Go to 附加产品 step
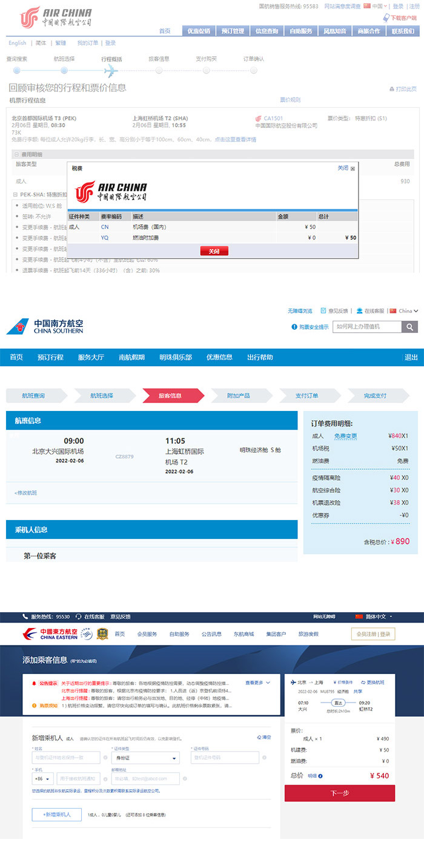 (242, 395)
